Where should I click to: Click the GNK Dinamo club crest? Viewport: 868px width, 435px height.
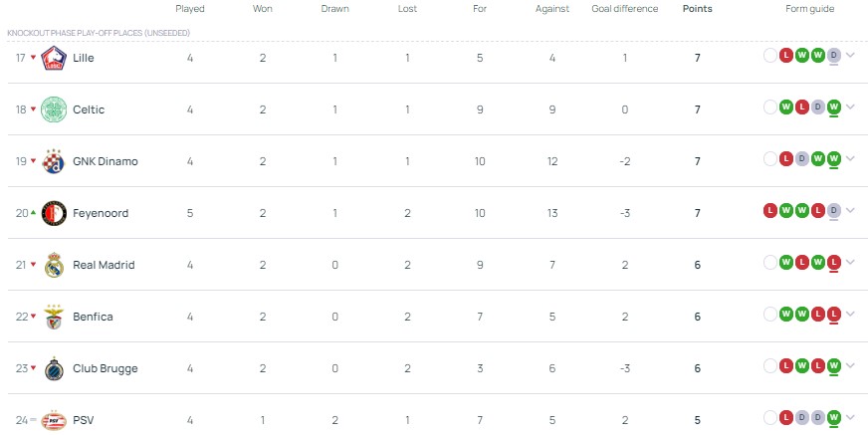click(54, 161)
